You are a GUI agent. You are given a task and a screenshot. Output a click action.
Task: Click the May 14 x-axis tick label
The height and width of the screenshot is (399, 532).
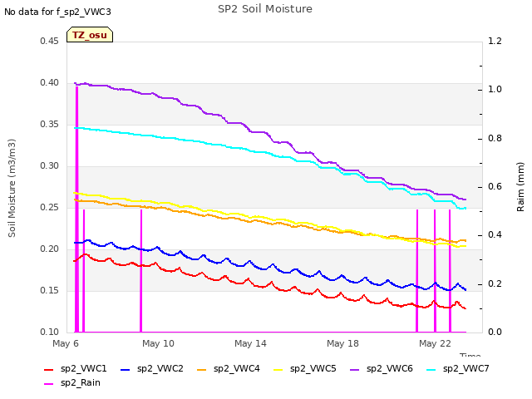[x=250, y=343]
